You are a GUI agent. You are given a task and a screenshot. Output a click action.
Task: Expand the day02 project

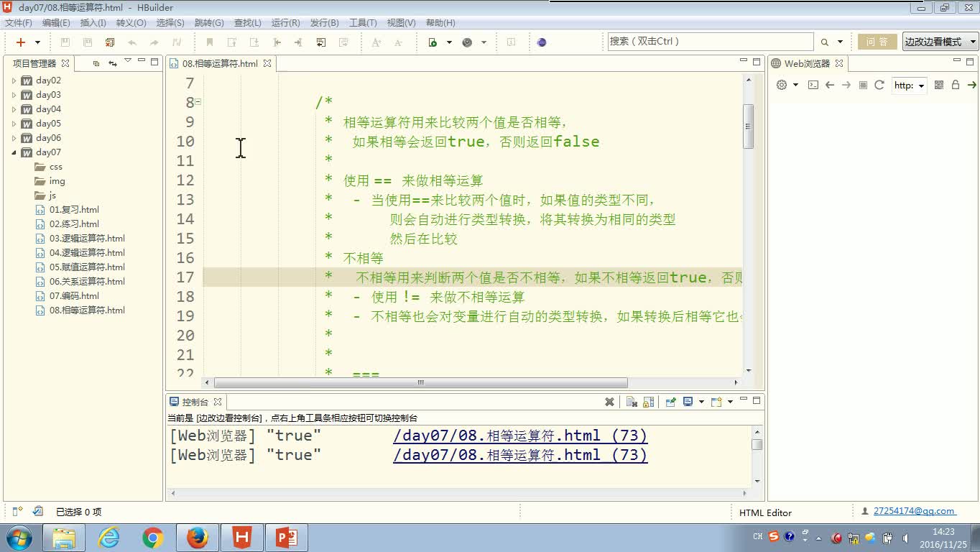tap(14, 80)
